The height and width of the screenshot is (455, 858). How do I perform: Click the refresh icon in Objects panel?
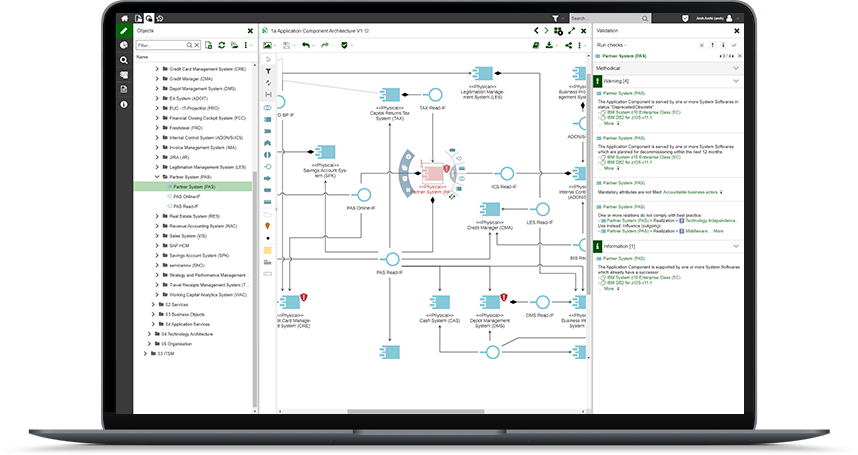click(208, 45)
